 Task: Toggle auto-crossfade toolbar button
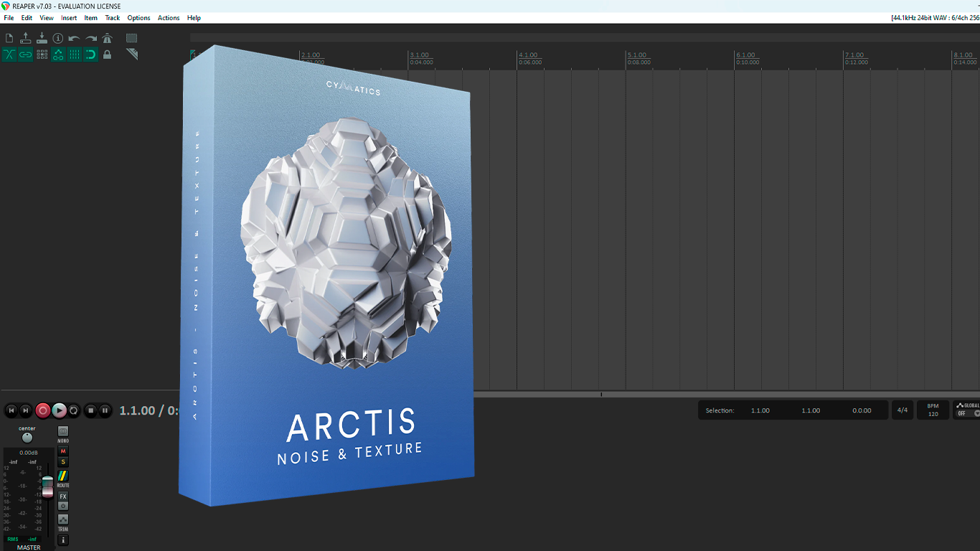[x=9, y=55]
